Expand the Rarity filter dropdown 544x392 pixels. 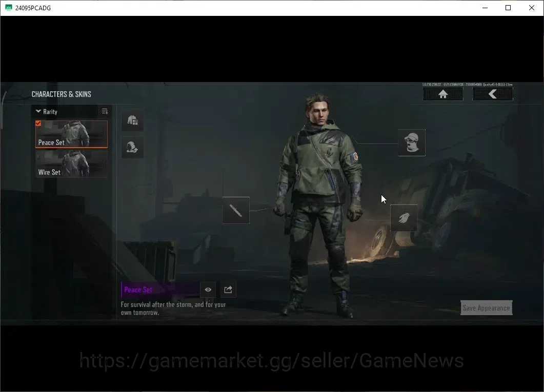tap(65, 112)
